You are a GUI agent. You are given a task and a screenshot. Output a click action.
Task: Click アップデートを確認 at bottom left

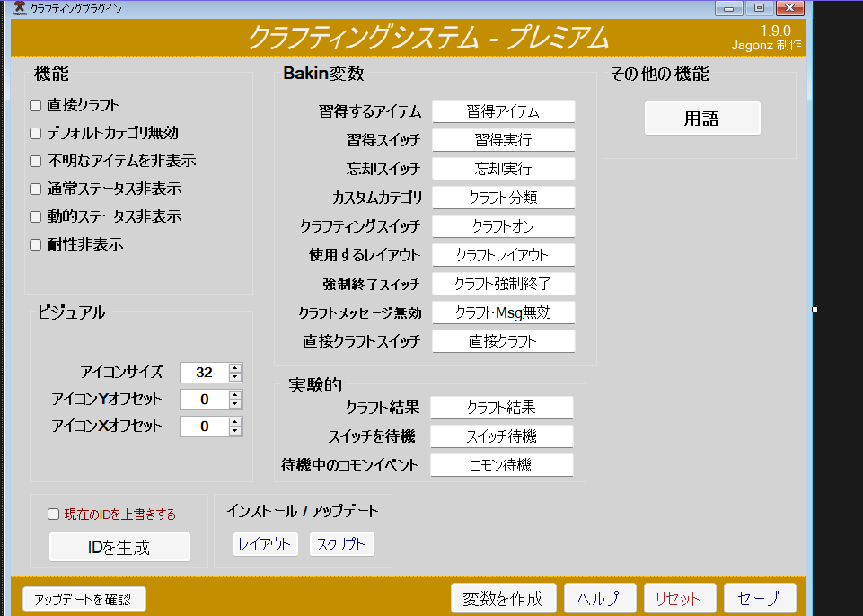[x=84, y=598]
